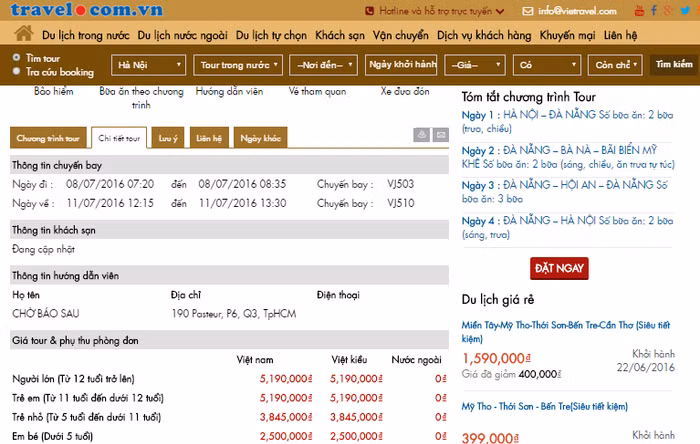Open the Giá price dropdown
Image resolution: width=700 pixels, height=444 pixels.
[475, 65]
